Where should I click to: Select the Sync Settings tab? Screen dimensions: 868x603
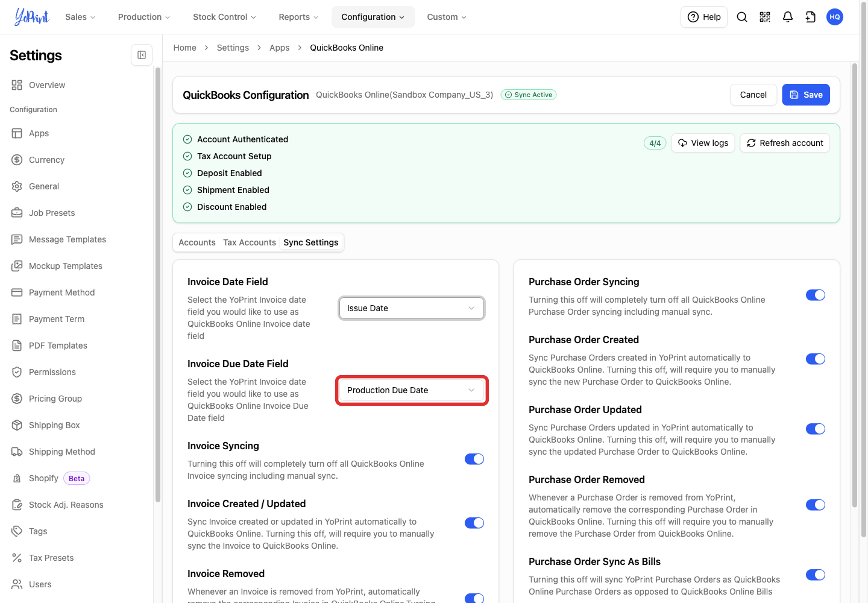point(311,242)
